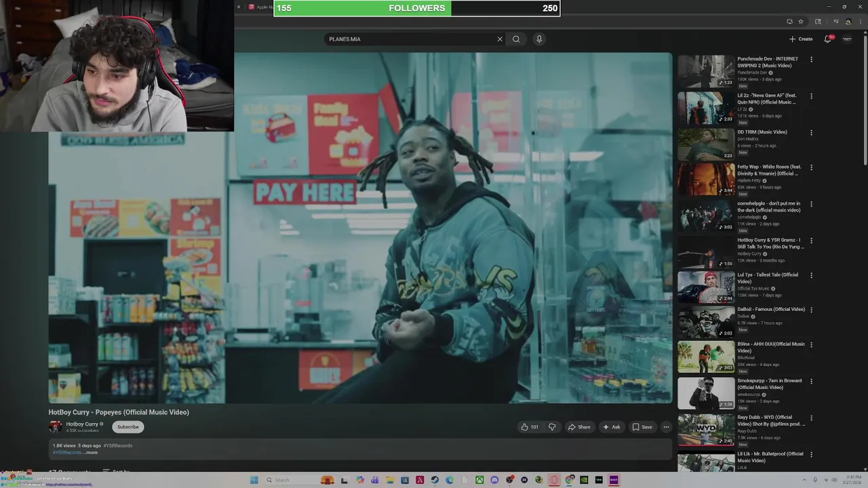Open Discord from the taskbar
Viewport: 868px width, 488px height.
tap(494, 480)
